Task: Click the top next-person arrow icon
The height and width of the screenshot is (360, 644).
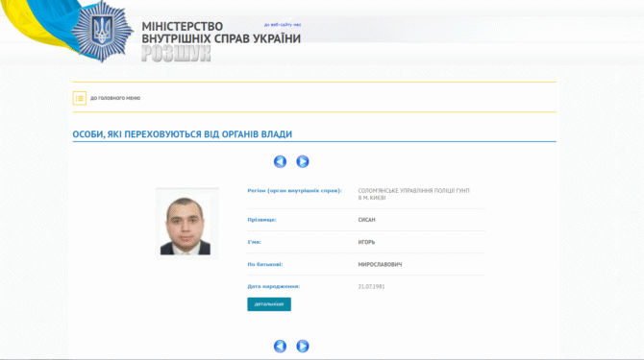Action: [303, 161]
